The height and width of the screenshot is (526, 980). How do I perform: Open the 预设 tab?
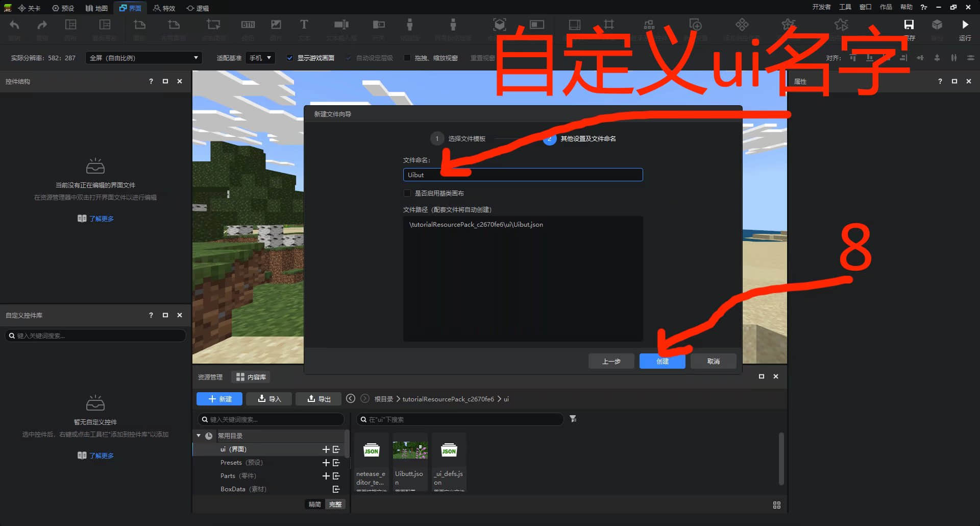tap(63, 8)
